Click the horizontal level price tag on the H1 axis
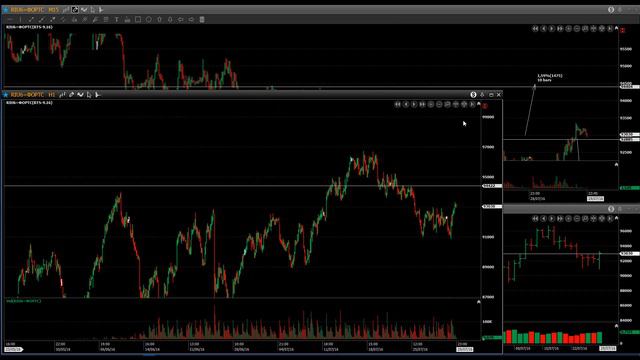 [x=491, y=186]
